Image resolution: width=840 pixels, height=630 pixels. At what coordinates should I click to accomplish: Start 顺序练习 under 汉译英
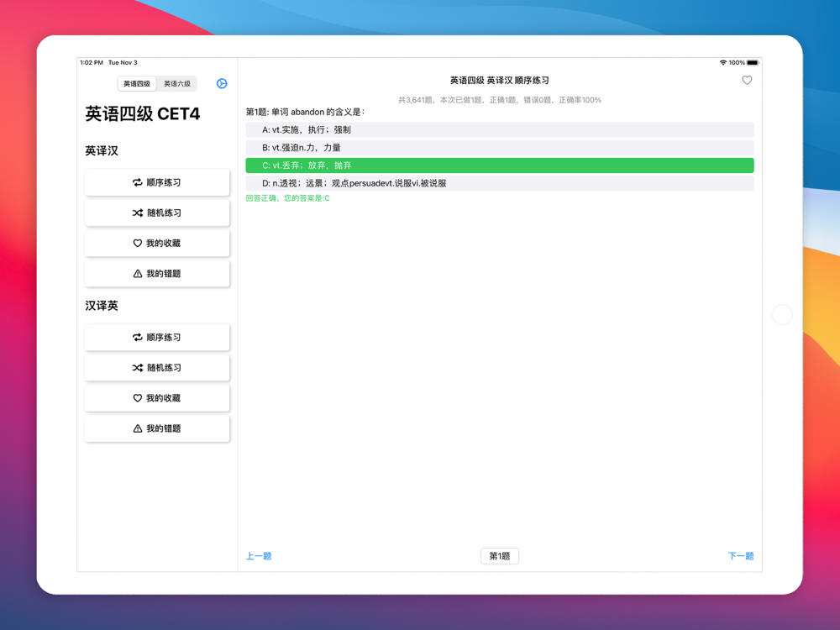157,338
